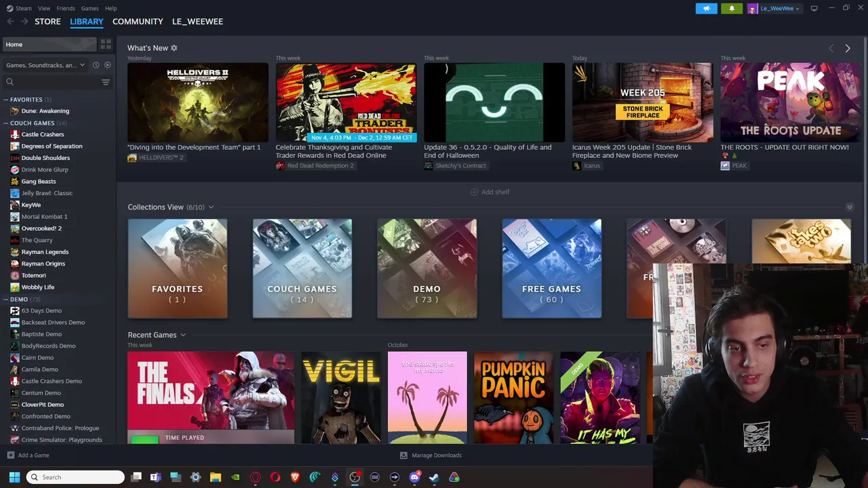
Task: Open PEAK Roots Update news card
Action: (x=791, y=102)
